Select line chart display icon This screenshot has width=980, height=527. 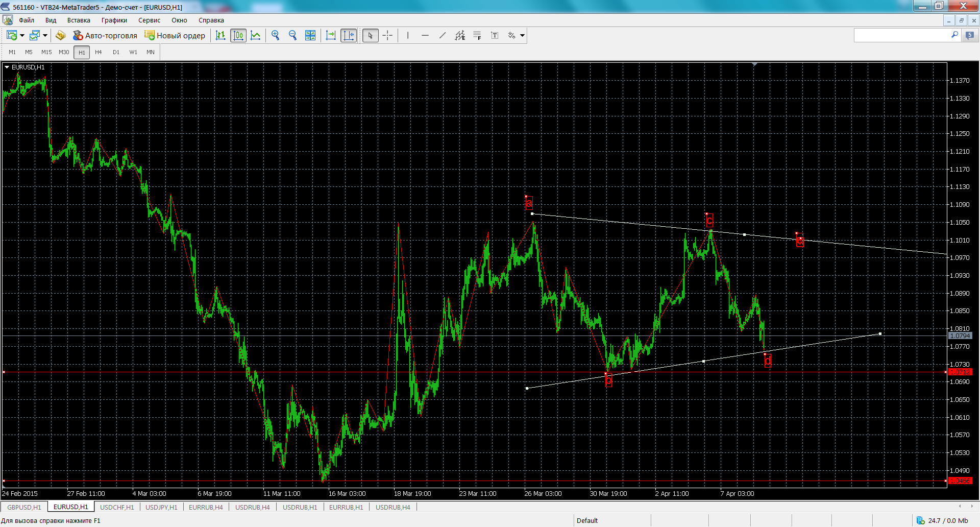click(256, 35)
